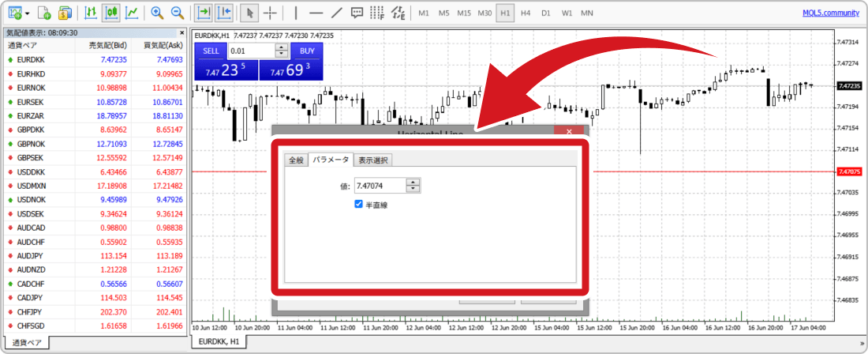Increase the lot volume with up arrow
This screenshot has width=868, height=354.
coord(282,47)
